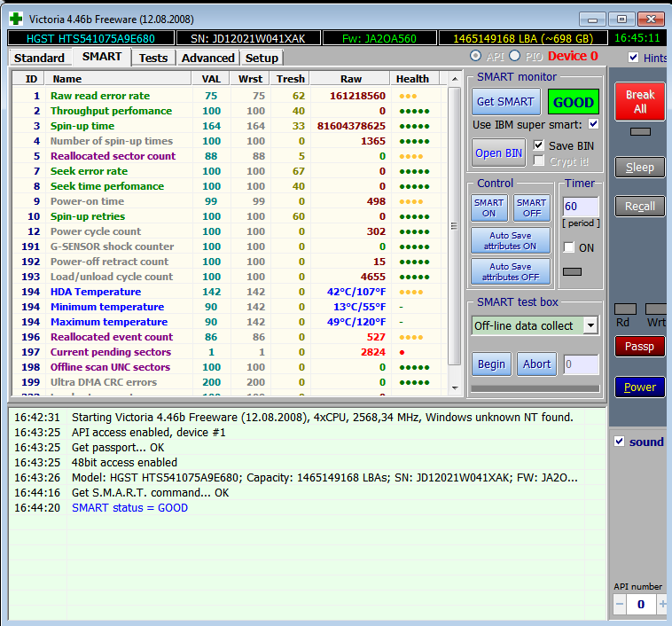Click the indicator lamp under Break All
Viewport: 672px width, 626px height.
640,131
